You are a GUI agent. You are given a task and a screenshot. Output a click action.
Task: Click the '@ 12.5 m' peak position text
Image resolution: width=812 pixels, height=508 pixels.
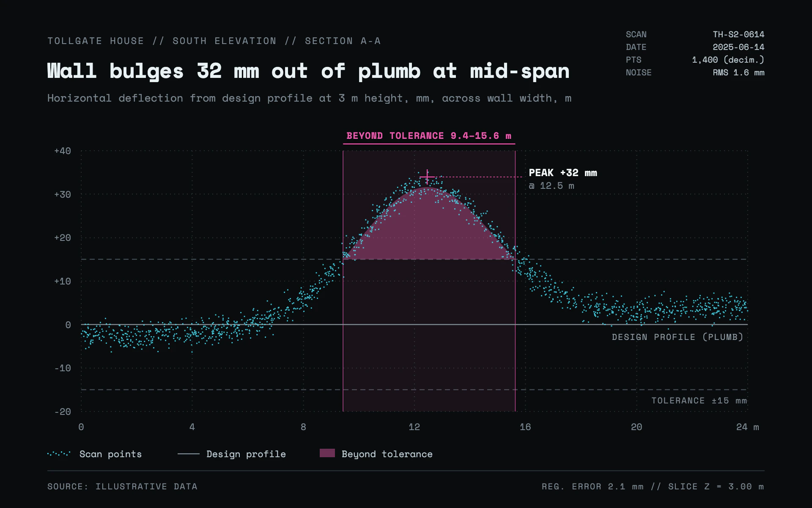tap(551, 186)
